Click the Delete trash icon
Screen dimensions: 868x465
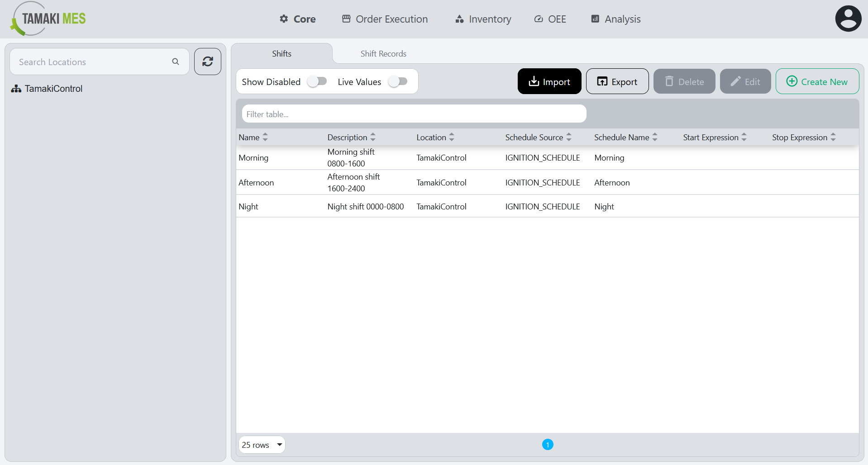[x=670, y=81]
